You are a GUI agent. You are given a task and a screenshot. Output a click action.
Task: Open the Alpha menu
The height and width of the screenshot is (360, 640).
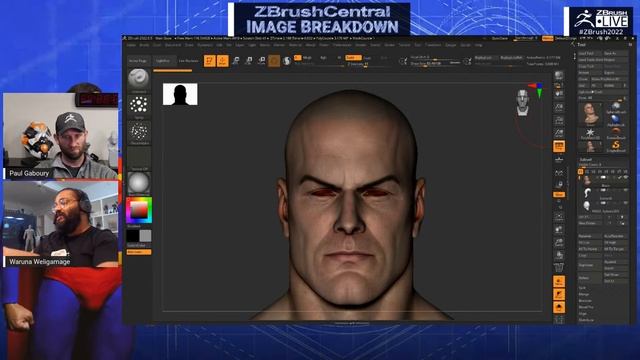tap(131, 45)
